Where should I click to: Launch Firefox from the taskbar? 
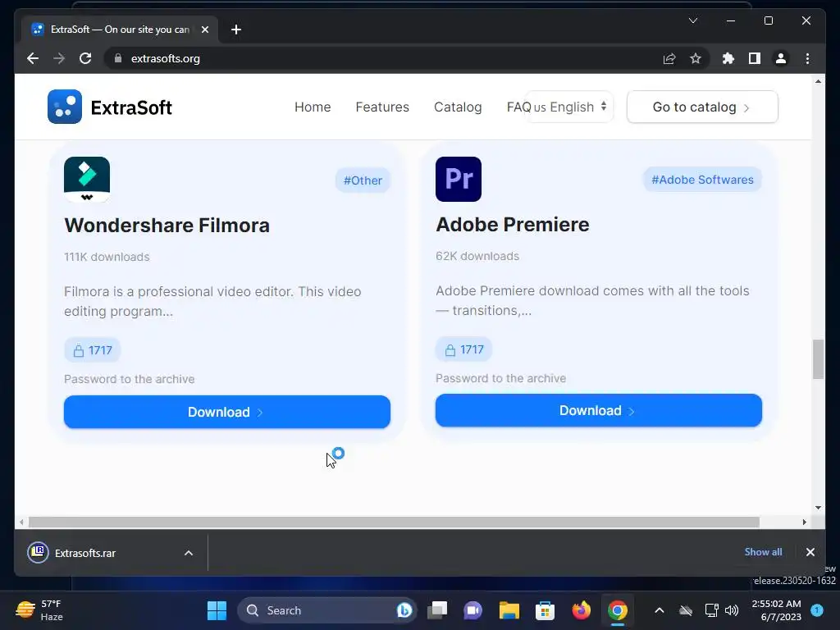[582, 610]
